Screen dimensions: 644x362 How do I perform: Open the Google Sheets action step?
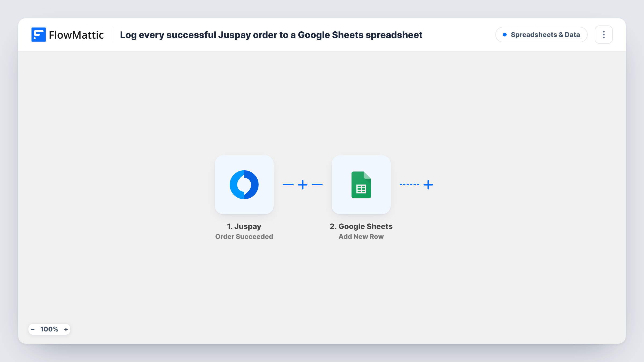pos(361,184)
